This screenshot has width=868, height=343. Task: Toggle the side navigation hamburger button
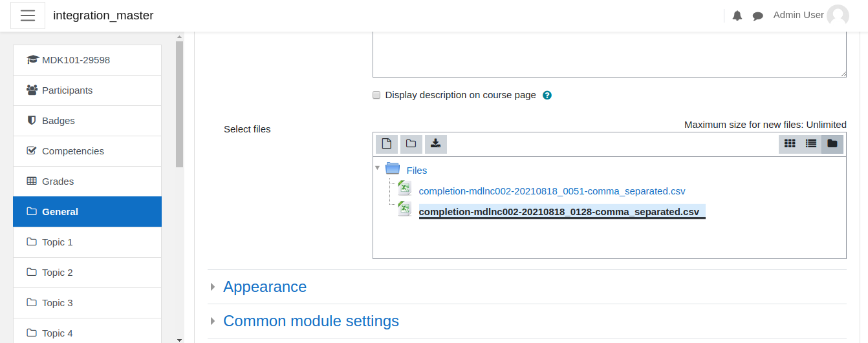click(28, 16)
